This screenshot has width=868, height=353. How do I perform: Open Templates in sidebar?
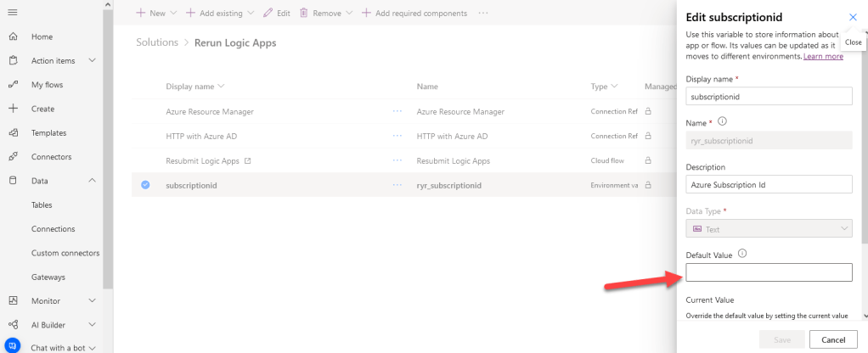pyautogui.click(x=48, y=132)
